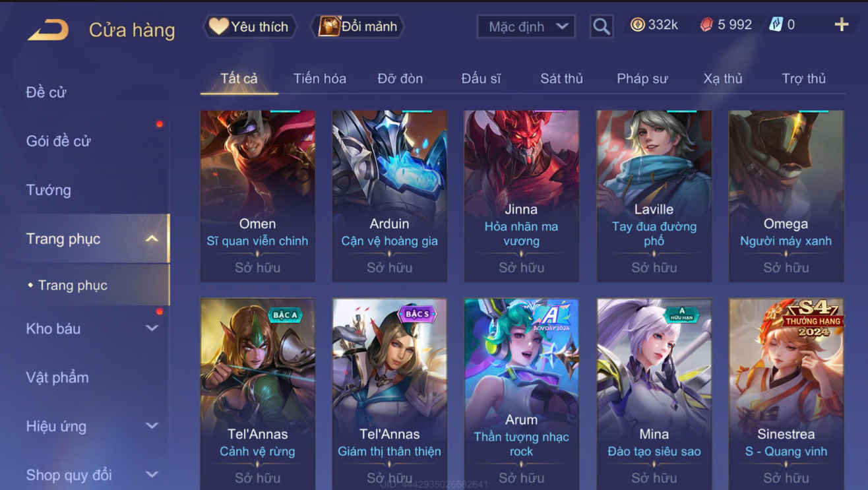Viewport: 868px width, 490px height.
Task: Open Đổi mảnh fragment exchange chest
Action: (x=358, y=26)
